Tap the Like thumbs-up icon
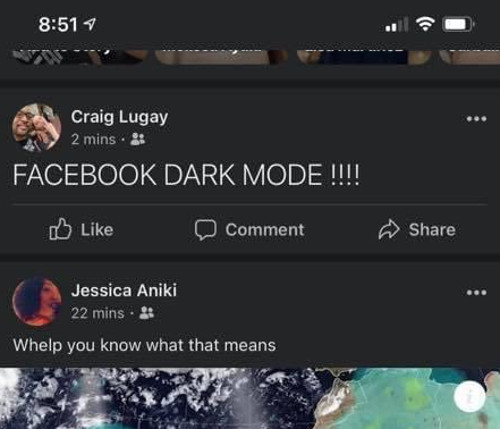This screenshot has height=429, width=500. [x=60, y=229]
